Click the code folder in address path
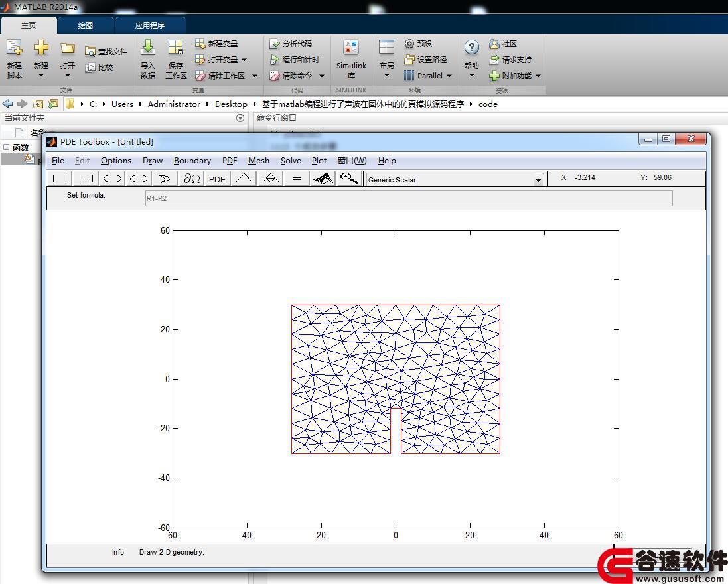The image size is (728, 584). [488, 104]
